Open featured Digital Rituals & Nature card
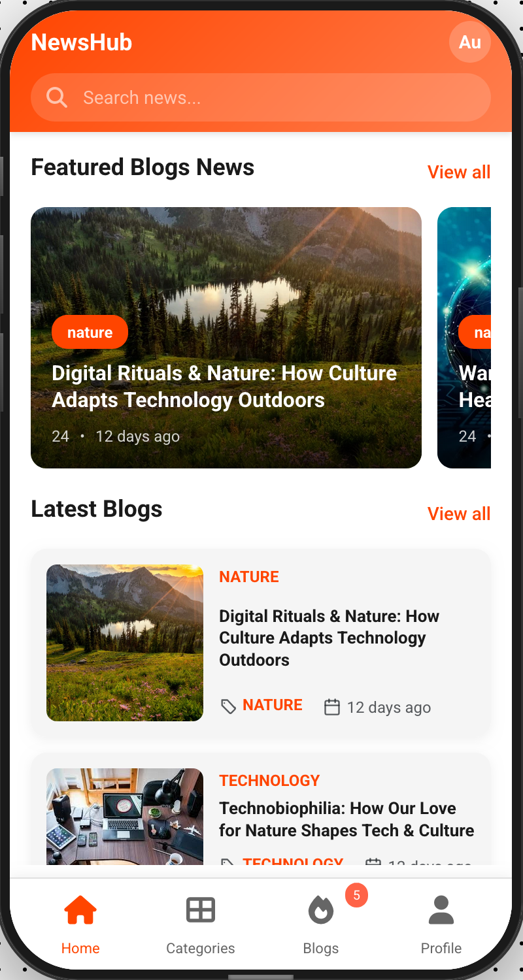 [226, 338]
